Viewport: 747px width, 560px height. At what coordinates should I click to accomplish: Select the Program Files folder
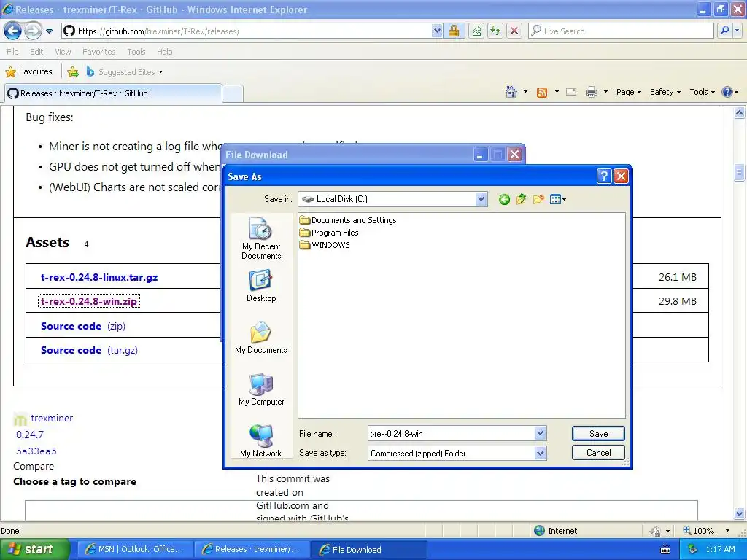(x=329, y=233)
